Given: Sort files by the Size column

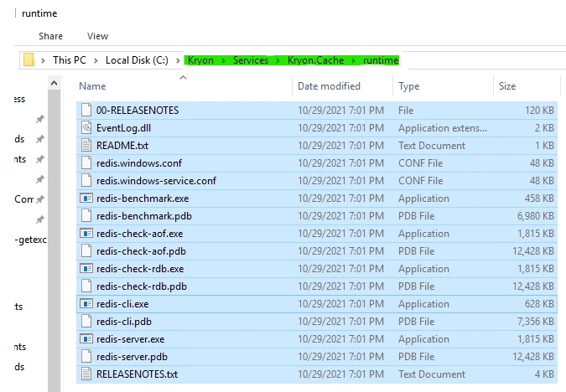Looking at the screenshot, I should coord(507,86).
